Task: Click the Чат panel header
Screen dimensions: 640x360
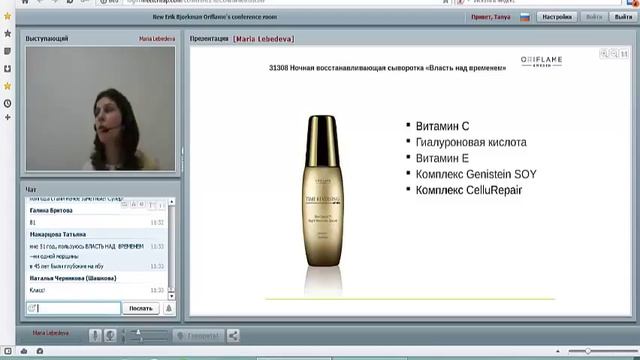Action: [31, 190]
